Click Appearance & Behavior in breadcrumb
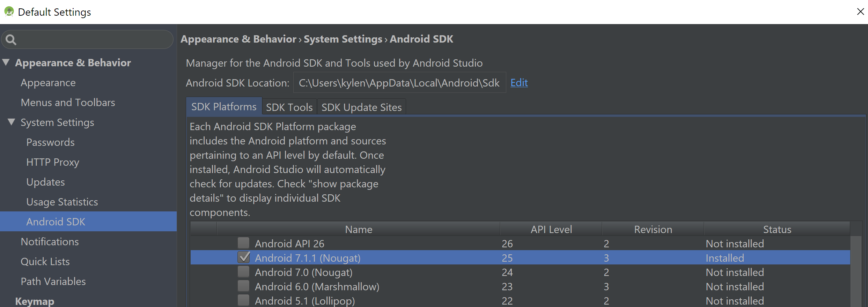This screenshot has height=307, width=868. click(238, 39)
